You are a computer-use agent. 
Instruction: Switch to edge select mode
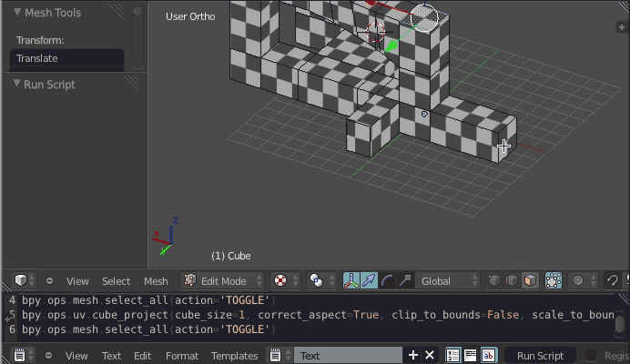(512, 281)
